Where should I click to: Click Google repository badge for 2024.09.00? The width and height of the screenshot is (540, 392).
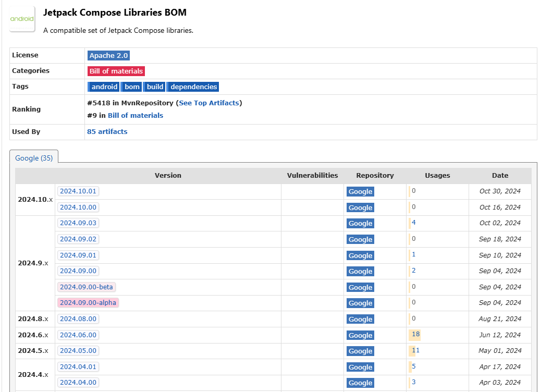(360, 271)
